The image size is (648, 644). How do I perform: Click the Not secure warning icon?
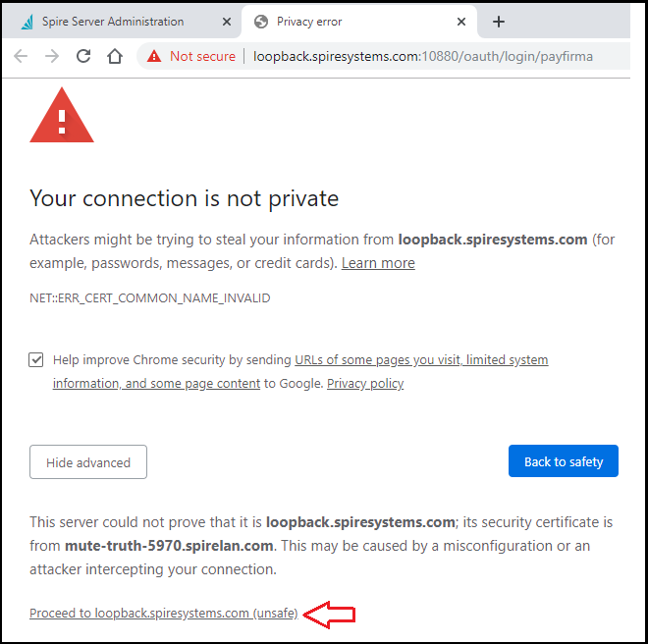pyautogui.click(x=154, y=56)
